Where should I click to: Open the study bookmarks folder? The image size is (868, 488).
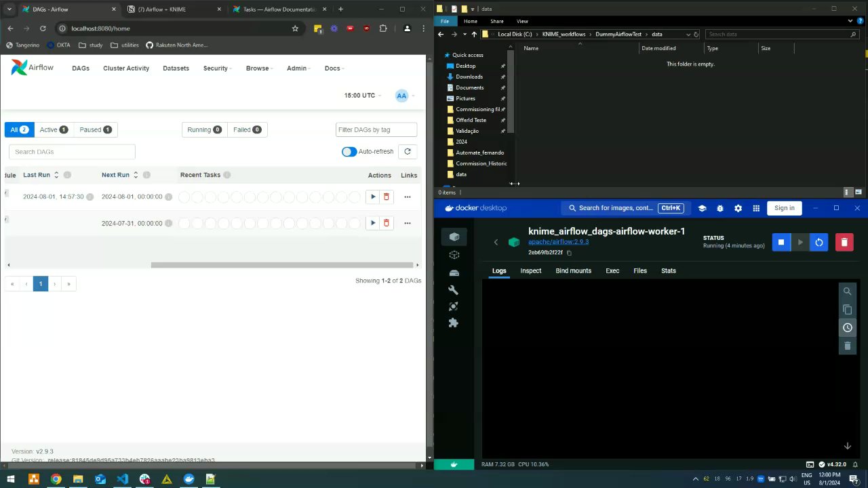pyautogui.click(x=90, y=45)
